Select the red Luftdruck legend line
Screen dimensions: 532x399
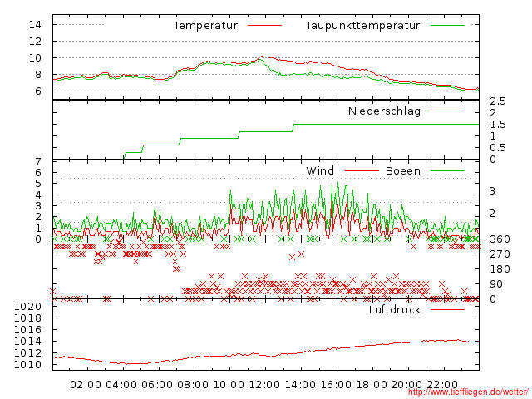pyautogui.click(x=447, y=309)
